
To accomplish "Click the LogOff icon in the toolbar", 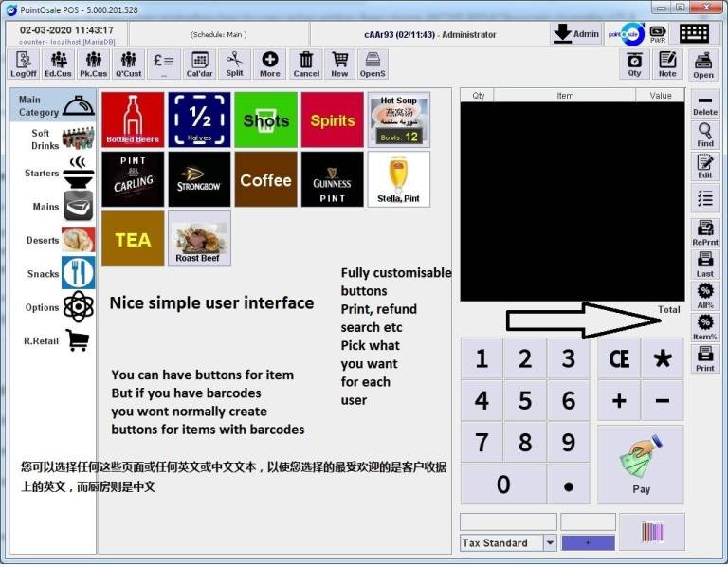I will [x=24, y=64].
